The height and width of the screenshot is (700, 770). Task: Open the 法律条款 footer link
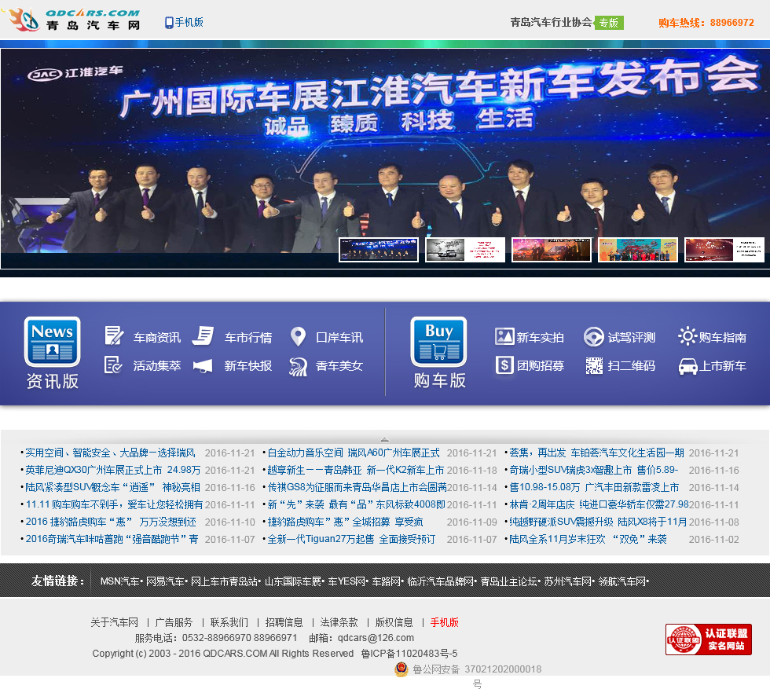coord(339,622)
